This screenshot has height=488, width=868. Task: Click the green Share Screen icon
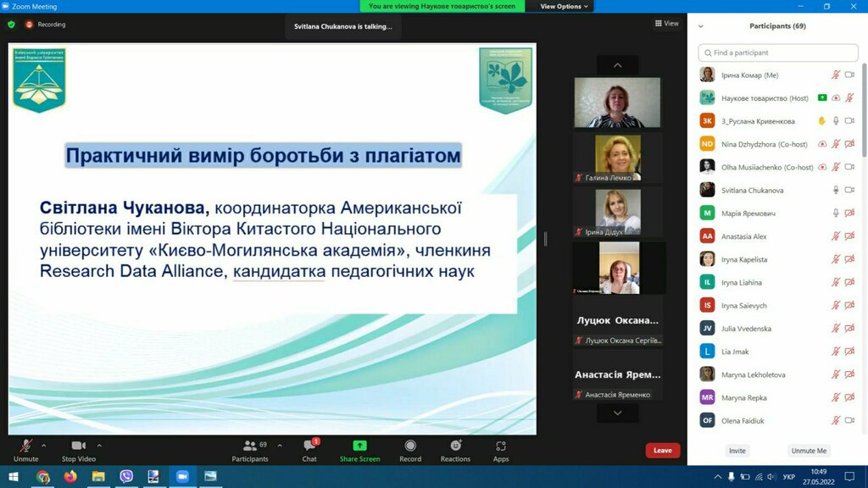coord(359,446)
